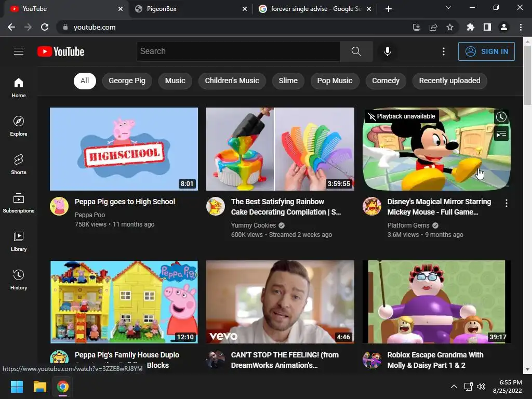Open Chrome three-dot menu
Screen dimensions: 532x399
(x=521, y=27)
